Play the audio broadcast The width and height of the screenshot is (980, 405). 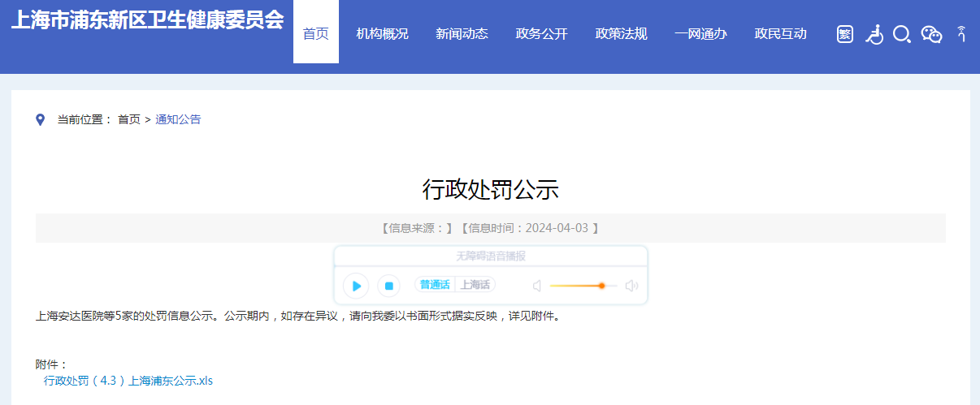pos(356,286)
